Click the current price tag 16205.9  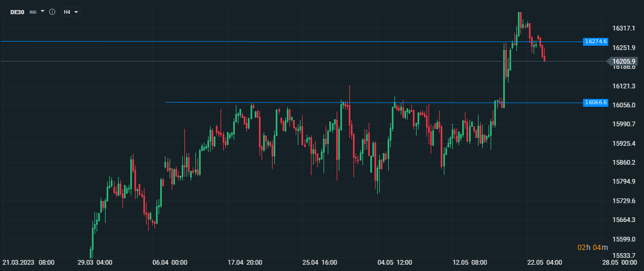click(624, 62)
